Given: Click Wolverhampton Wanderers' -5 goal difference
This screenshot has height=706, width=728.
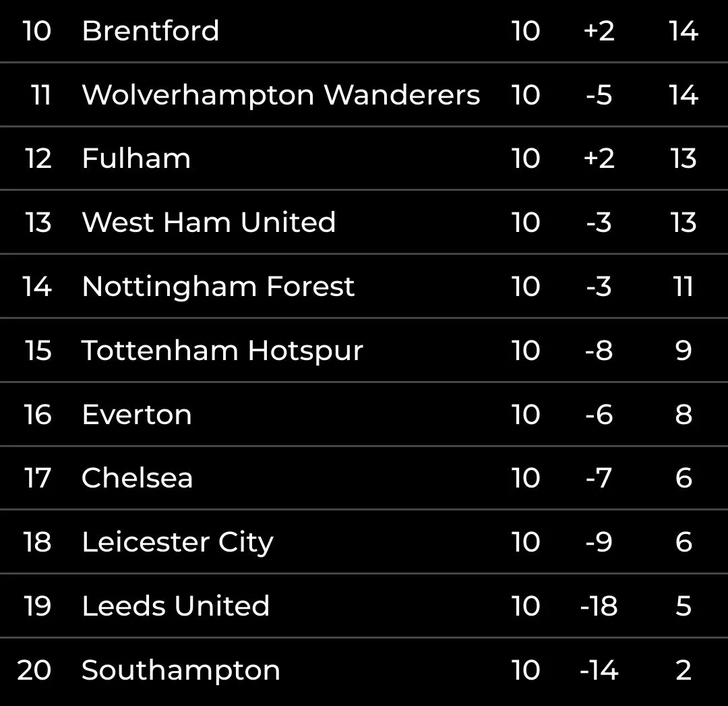Looking at the screenshot, I should click(x=599, y=95).
